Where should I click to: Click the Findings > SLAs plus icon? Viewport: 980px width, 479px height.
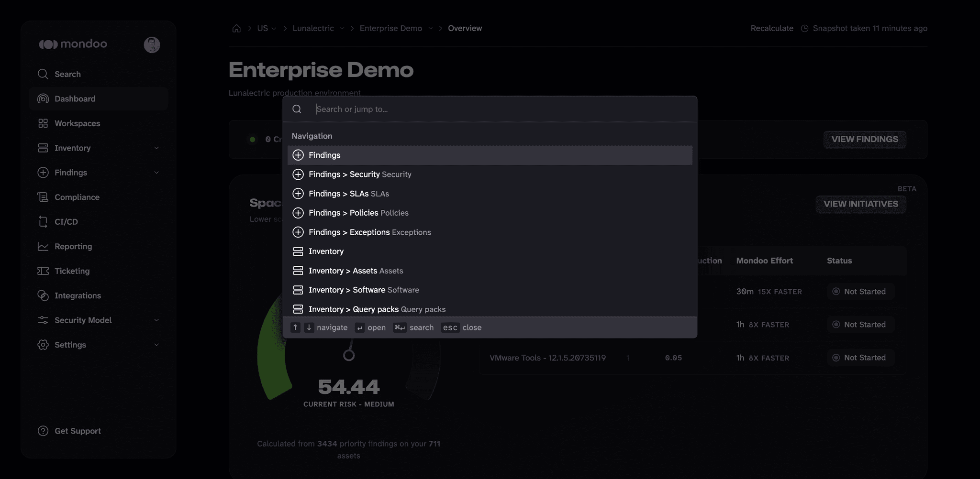click(298, 194)
